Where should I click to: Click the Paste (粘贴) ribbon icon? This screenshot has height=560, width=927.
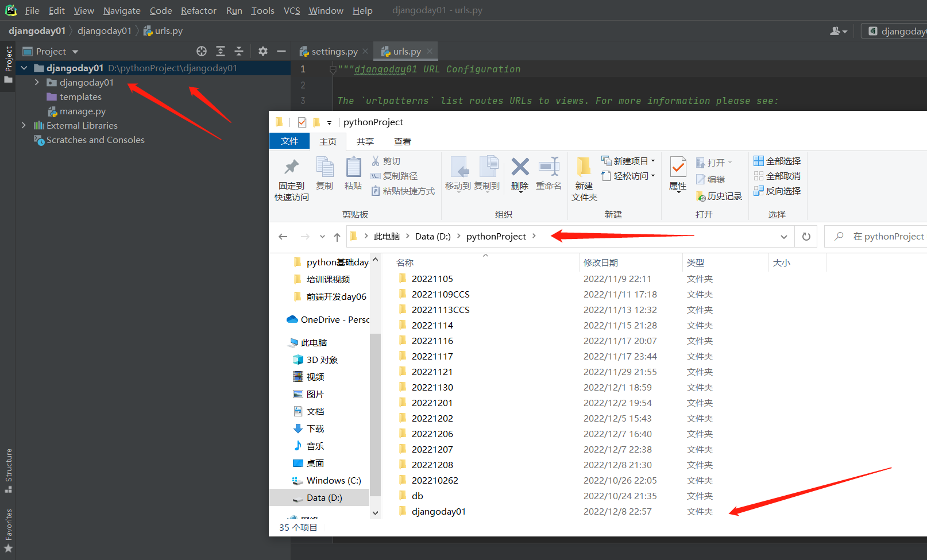point(353,167)
